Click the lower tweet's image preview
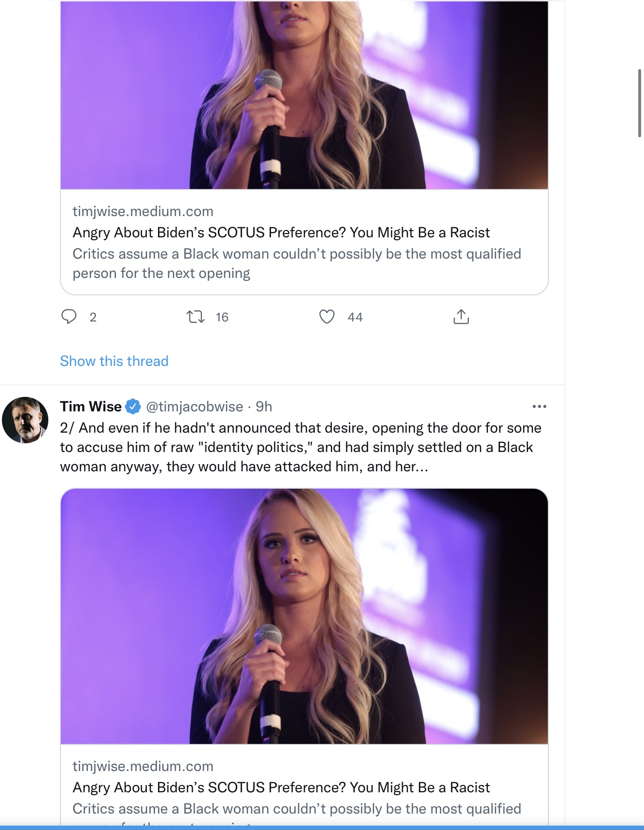This screenshot has width=644, height=830. (304, 616)
